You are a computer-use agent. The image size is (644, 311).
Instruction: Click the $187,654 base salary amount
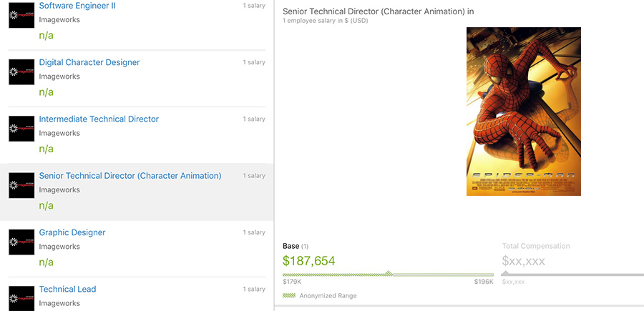[309, 260]
